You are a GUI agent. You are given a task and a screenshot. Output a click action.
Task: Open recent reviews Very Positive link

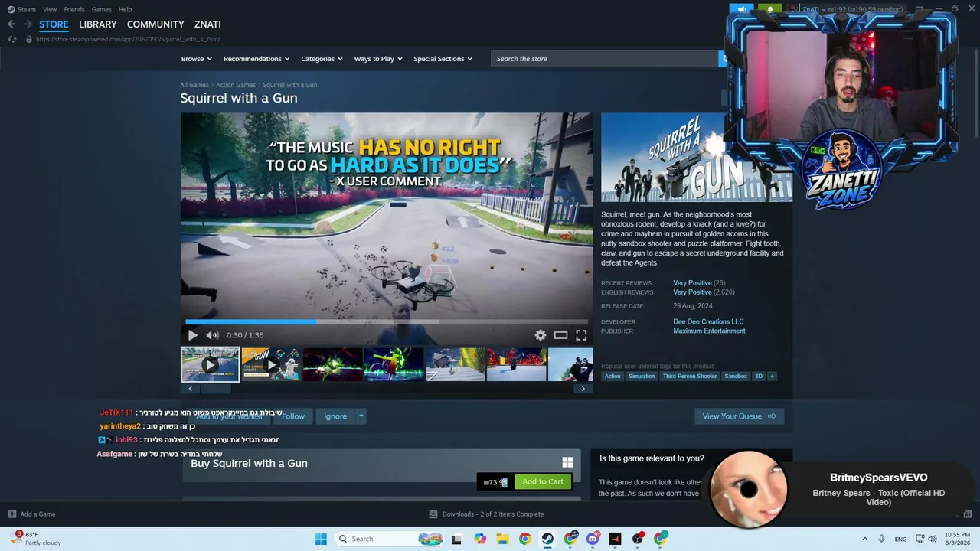692,283
